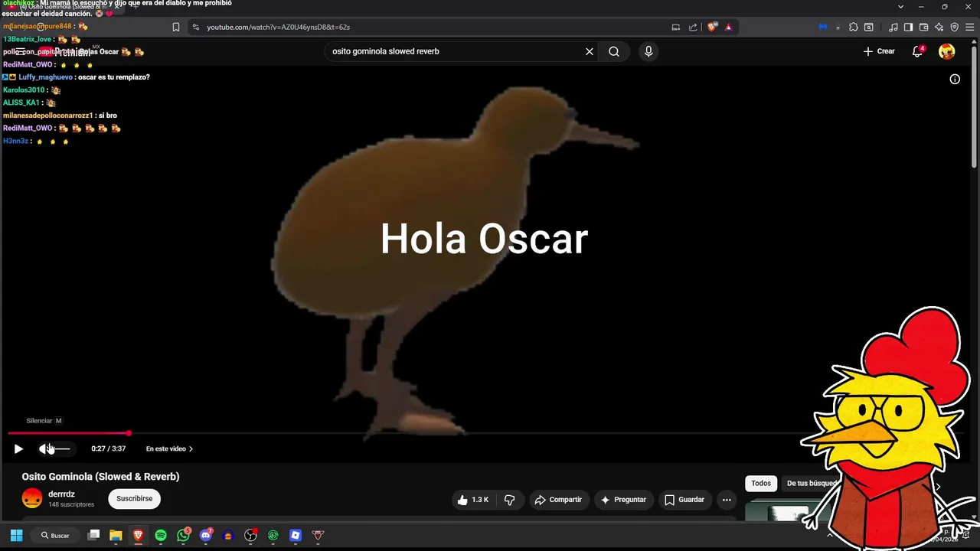Click the Preguntar button
The width and height of the screenshot is (980, 551).
(624, 500)
